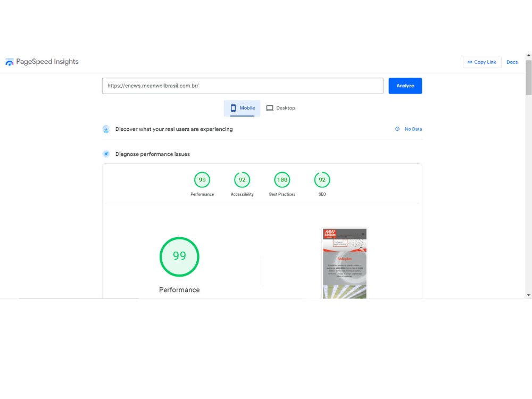Click the 'Accessibility' label text
The width and height of the screenshot is (532, 399).
coord(242,194)
